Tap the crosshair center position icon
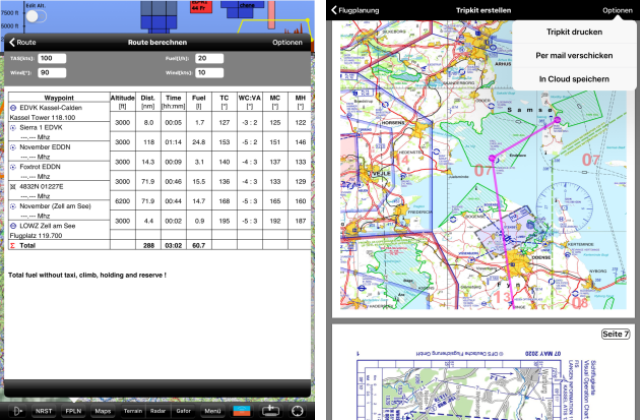640x420 pixels. (298, 411)
